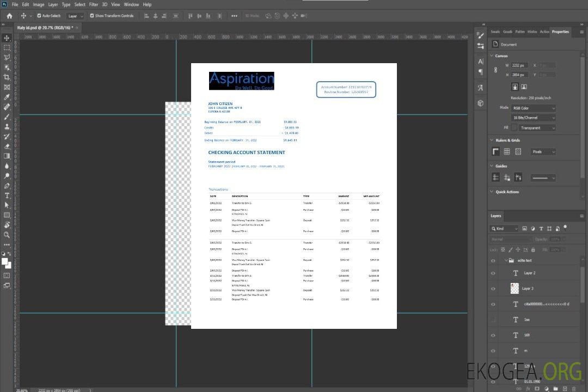Open the Transparent fill dropdown
Screen dimensions: 588x392
point(537,128)
